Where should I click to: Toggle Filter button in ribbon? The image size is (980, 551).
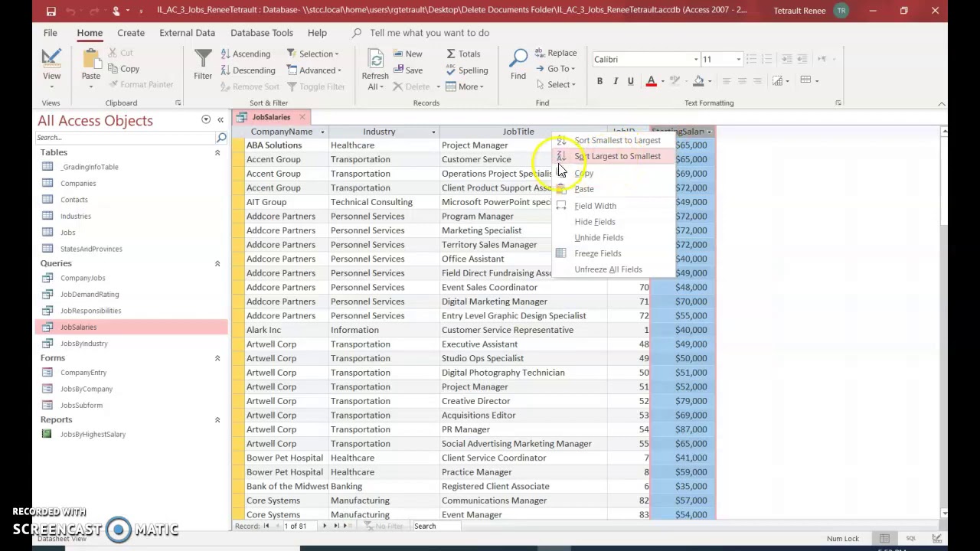[x=316, y=87]
